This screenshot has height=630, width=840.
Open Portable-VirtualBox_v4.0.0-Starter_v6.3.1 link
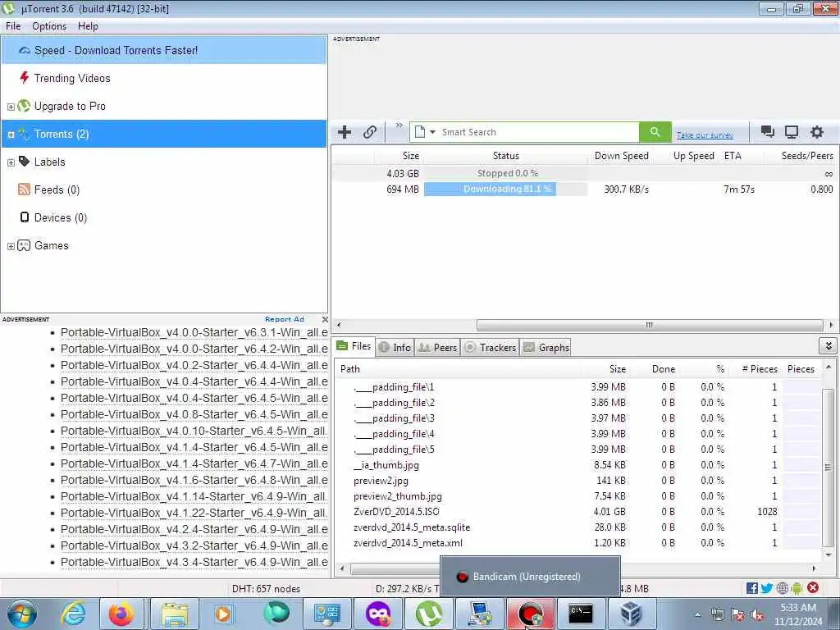pos(194,332)
